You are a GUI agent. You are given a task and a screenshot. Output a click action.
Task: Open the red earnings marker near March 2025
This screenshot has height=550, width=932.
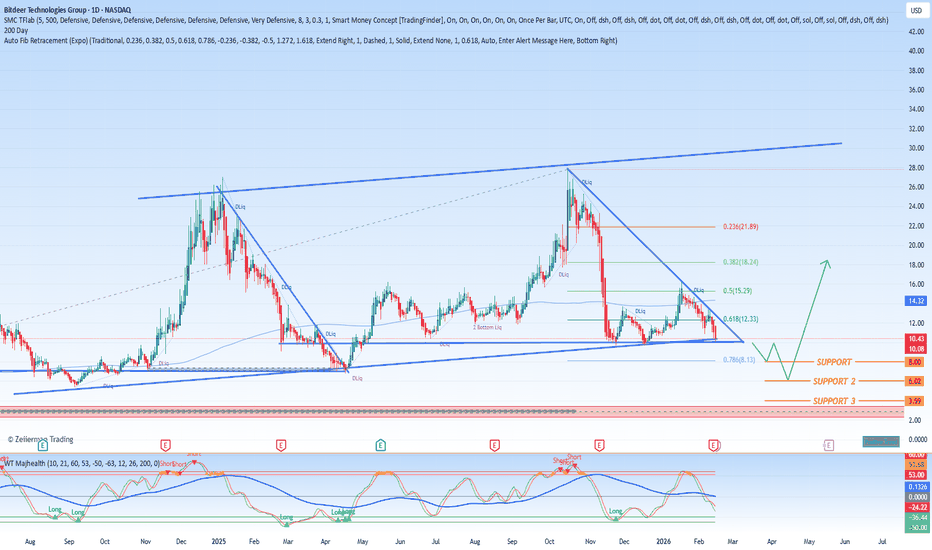point(281,445)
